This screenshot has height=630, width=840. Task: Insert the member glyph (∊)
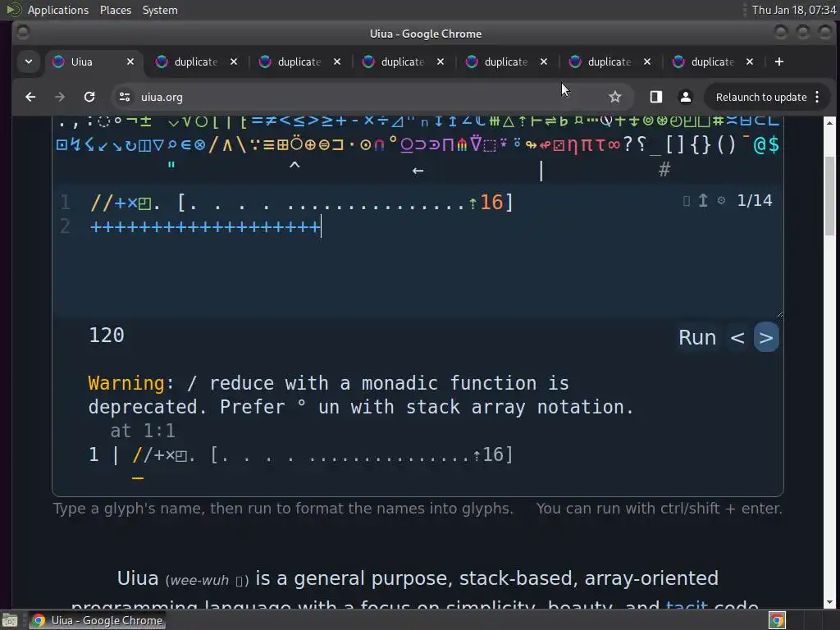186,144
